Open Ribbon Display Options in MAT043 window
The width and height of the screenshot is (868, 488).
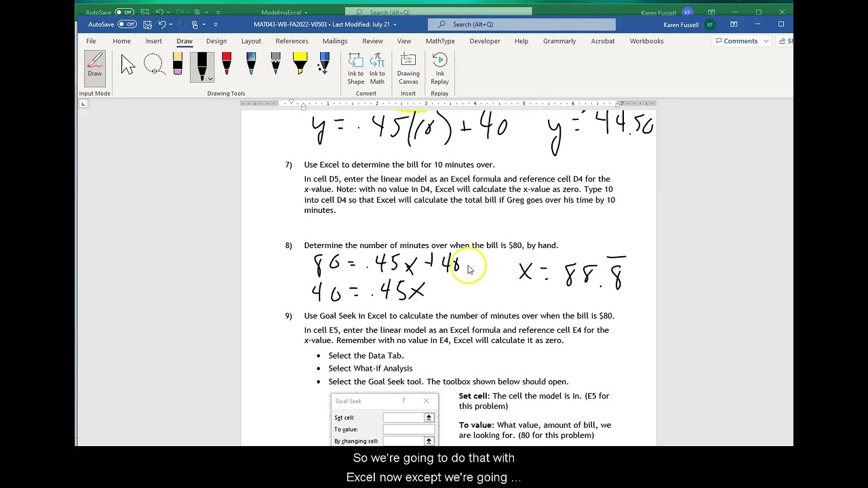(x=734, y=24)
